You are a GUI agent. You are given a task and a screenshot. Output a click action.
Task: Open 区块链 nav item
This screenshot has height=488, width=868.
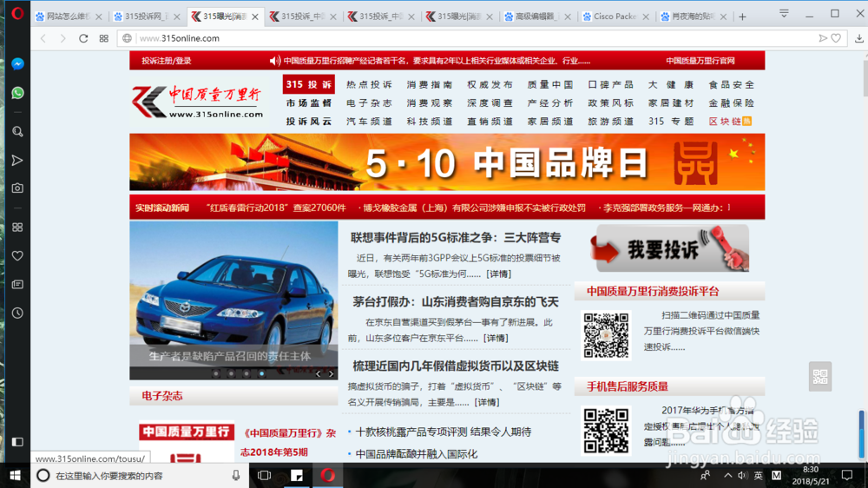(730, 122)
